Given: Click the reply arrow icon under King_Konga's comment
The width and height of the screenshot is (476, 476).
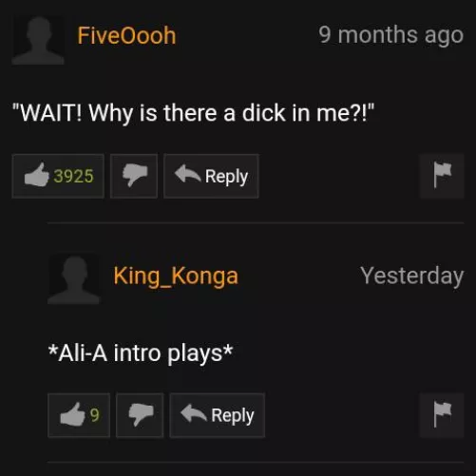Looking at the screenshot, I should coord(194,413).
